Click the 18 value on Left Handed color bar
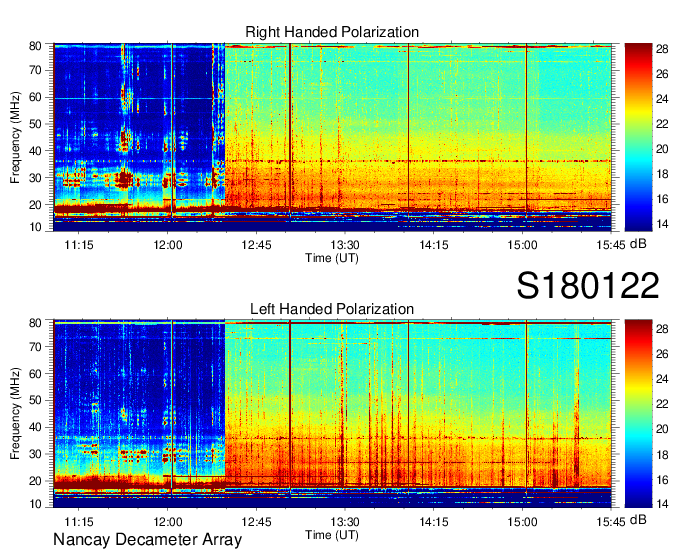 [x=662, y=454]
